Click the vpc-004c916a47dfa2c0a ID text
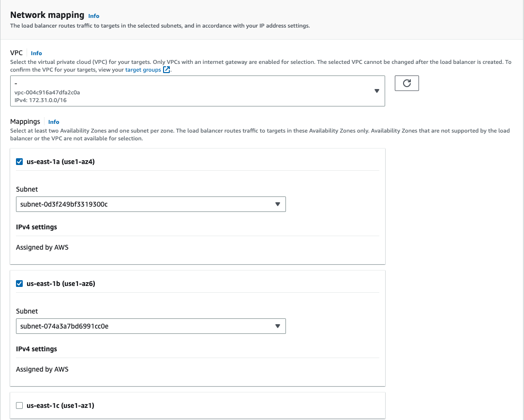524x420 pixels. coord(47,92)
